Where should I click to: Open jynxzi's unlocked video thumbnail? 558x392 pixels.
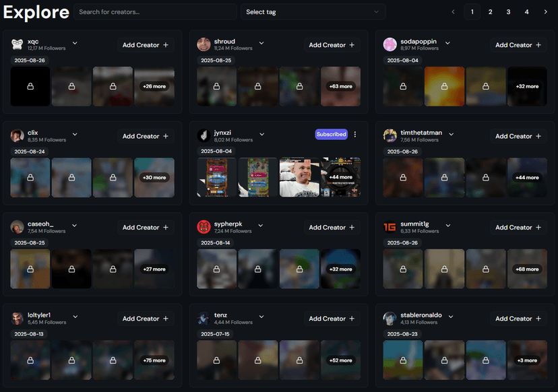click(x=299, y=178)
